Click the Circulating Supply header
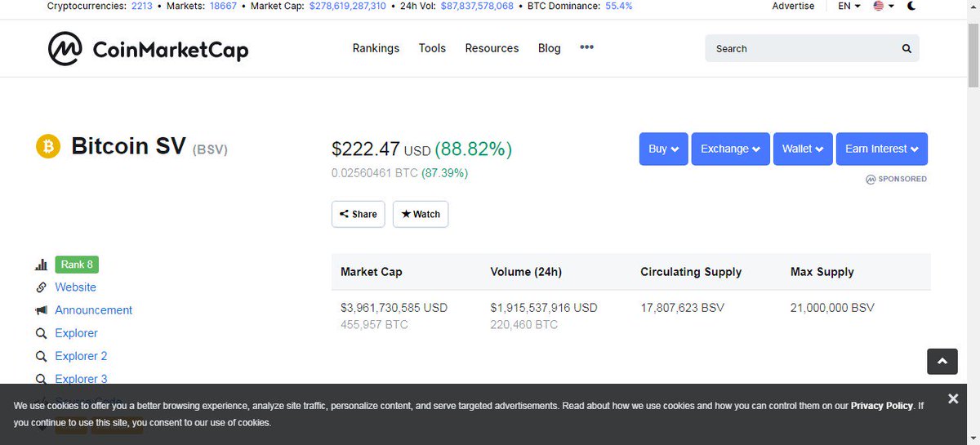Image resolution: width=980 pixels, height=445 pixels. (691, 272)
